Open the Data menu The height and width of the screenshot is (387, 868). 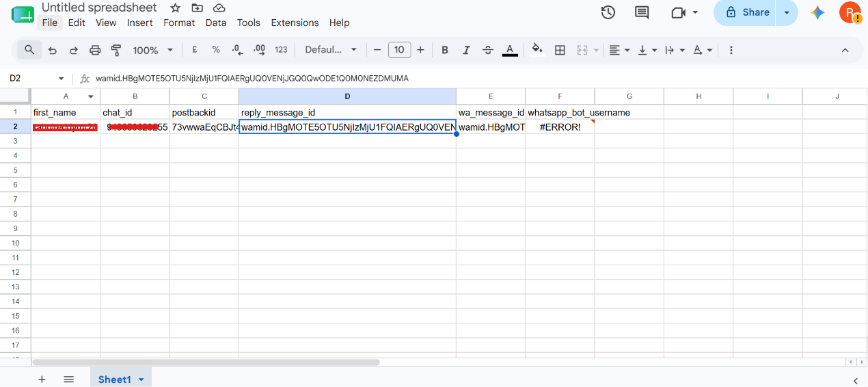pos(216,23)
